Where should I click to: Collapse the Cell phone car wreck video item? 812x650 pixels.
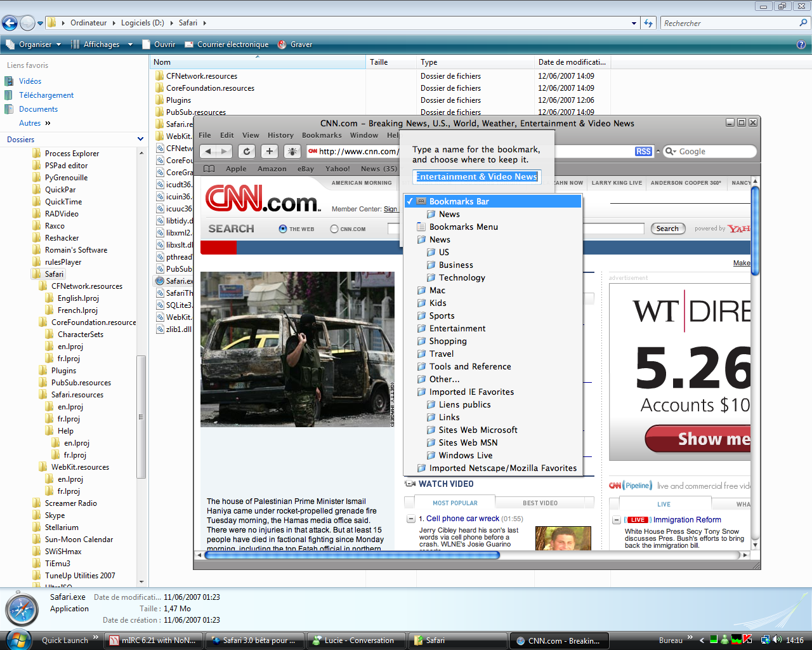coord(410,519)
